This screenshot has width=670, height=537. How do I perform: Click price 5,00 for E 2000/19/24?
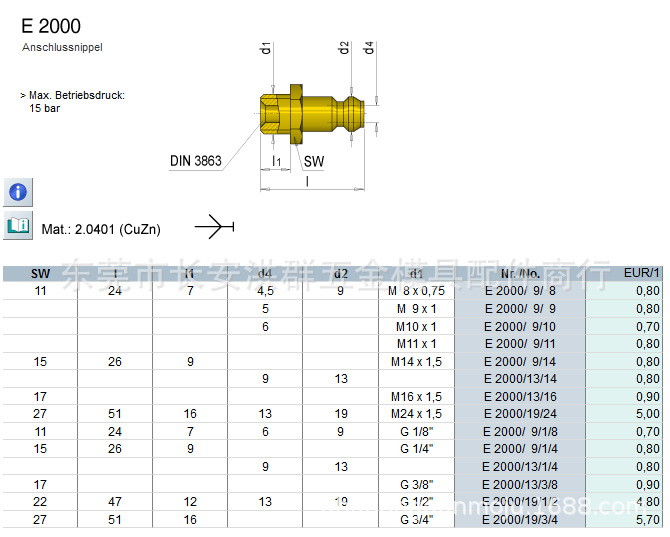click(648, 414)
